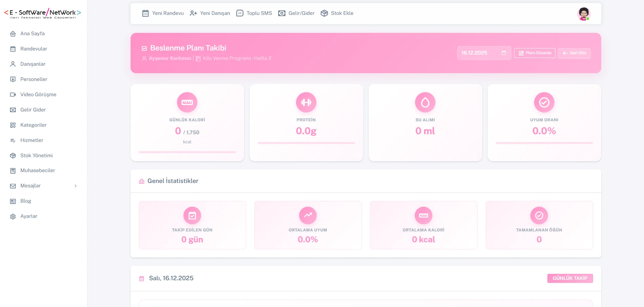644x307 pixels.
Task: Click the Yeni Danışan add-user icon
Action: pyautogui.click(x=193, y=13)
